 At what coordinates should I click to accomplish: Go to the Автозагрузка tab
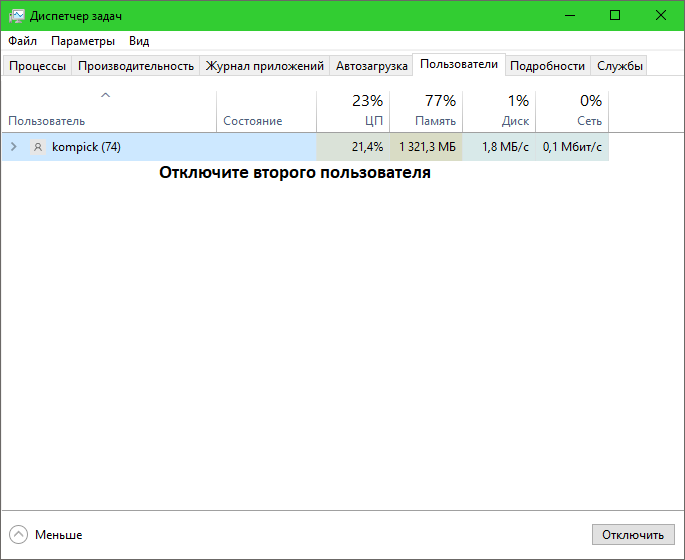[372, 66]
